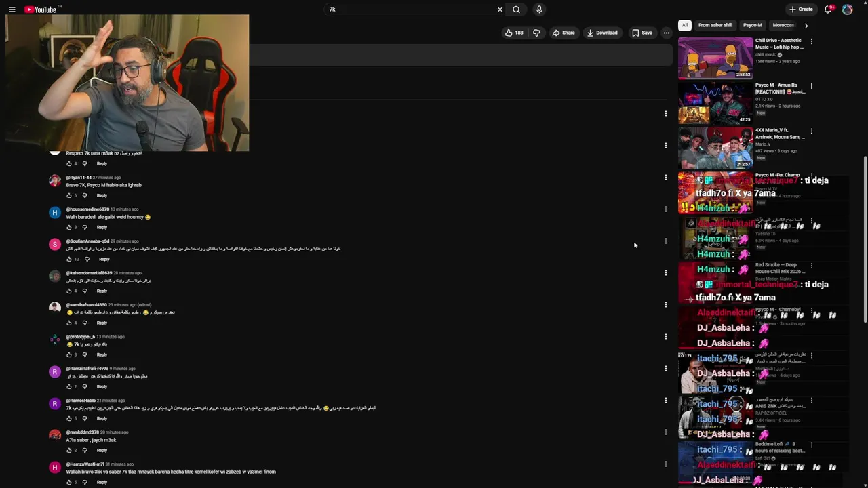This screenshot has height=488, width=868.
Task: Save the video to a playlist
Action: pos(642,33)
